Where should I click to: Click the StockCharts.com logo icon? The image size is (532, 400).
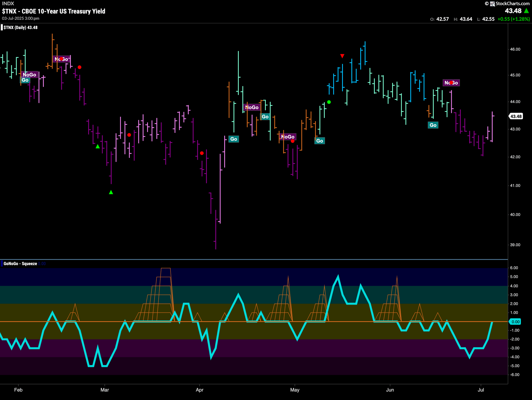click(x=492, y=4)
